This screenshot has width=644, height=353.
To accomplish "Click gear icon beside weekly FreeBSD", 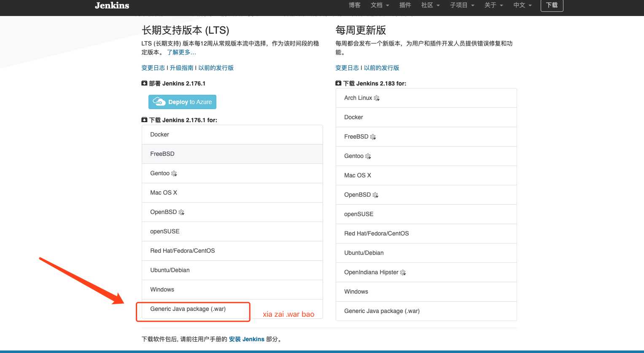I will coord(373,137).
